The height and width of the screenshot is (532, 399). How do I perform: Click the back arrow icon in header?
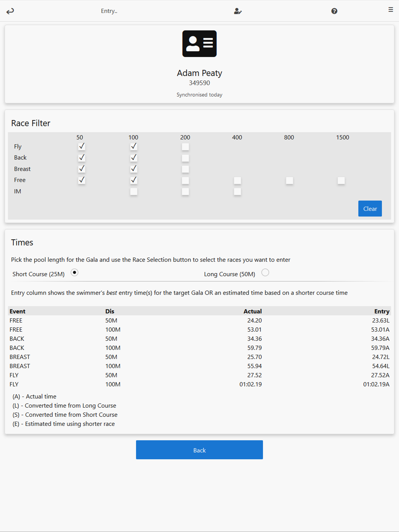(10, 11)
